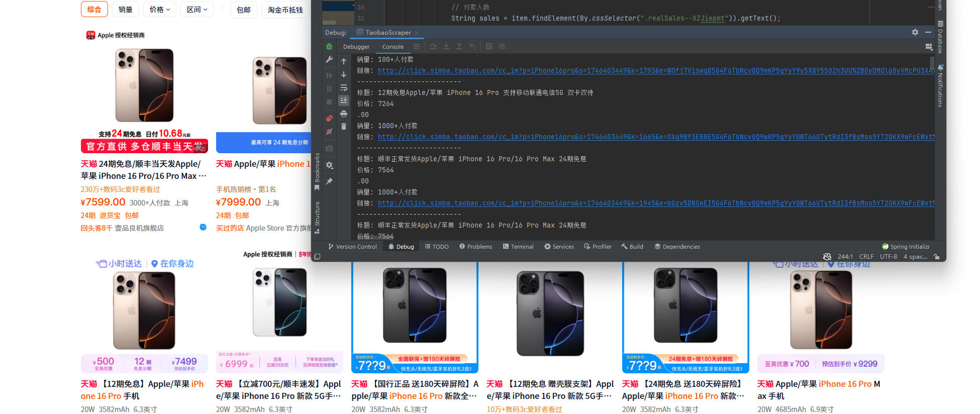980x414 pixels.
Task: Open the TODO tool window
Action: click(x=437, y=247)
